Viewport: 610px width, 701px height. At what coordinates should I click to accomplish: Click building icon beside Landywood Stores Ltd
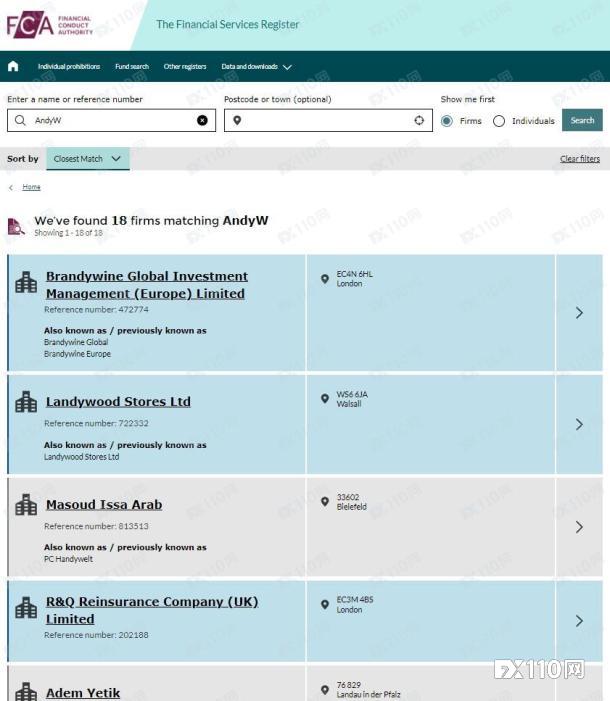[x=26, y=402]
